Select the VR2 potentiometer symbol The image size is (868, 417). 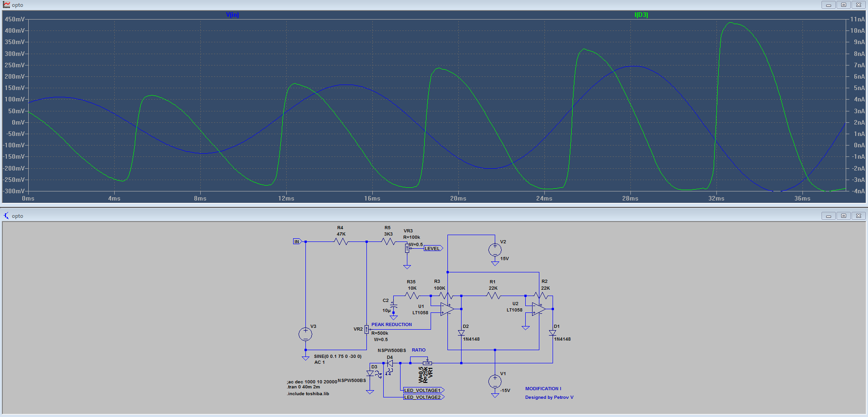pyautogui.click(x=366, y=329)
